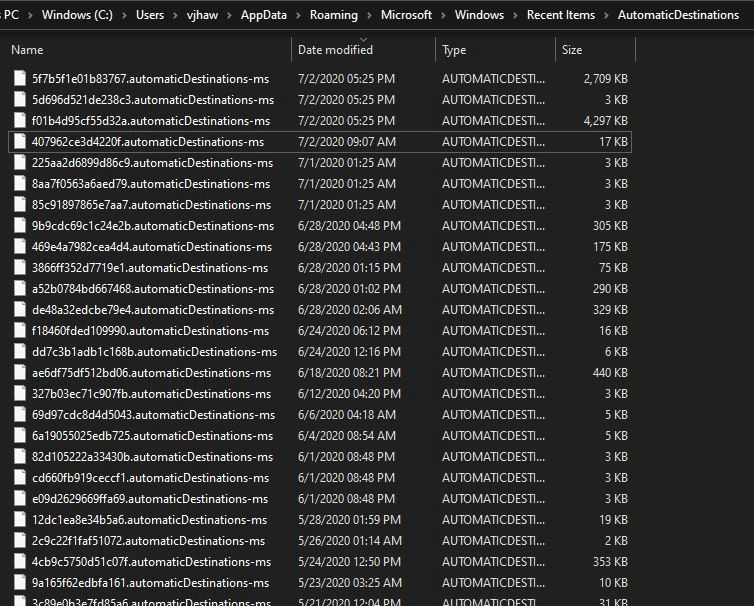Navigate to vjhaw breadcrumb
The width and height of the screenshot is (754, 606).
tap(202, 15)
